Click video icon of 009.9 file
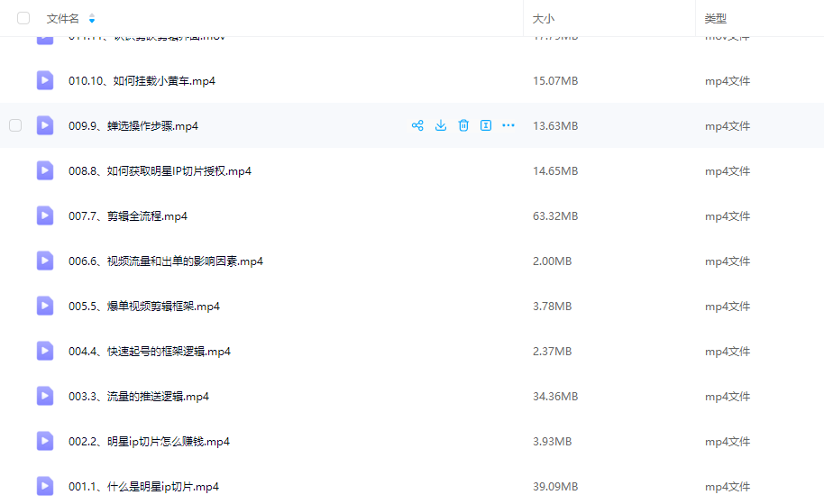Image resolution: width=824 pixels, height=504 pixels. (45, 125)
